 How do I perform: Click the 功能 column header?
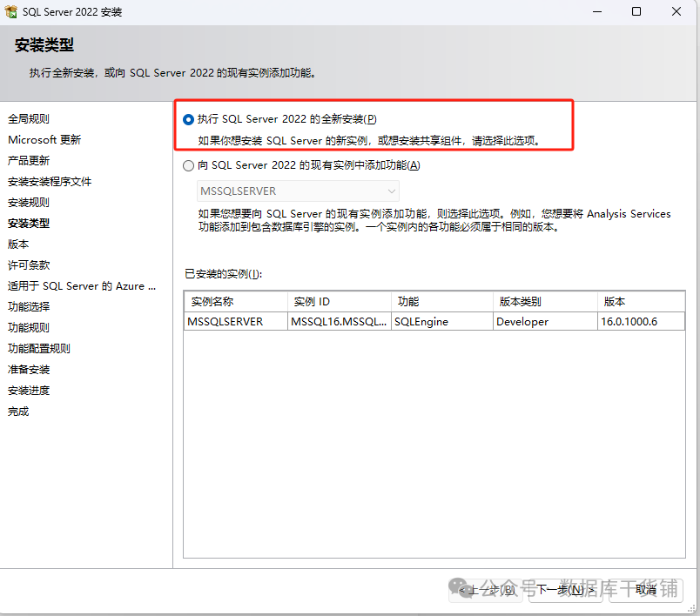442,302
